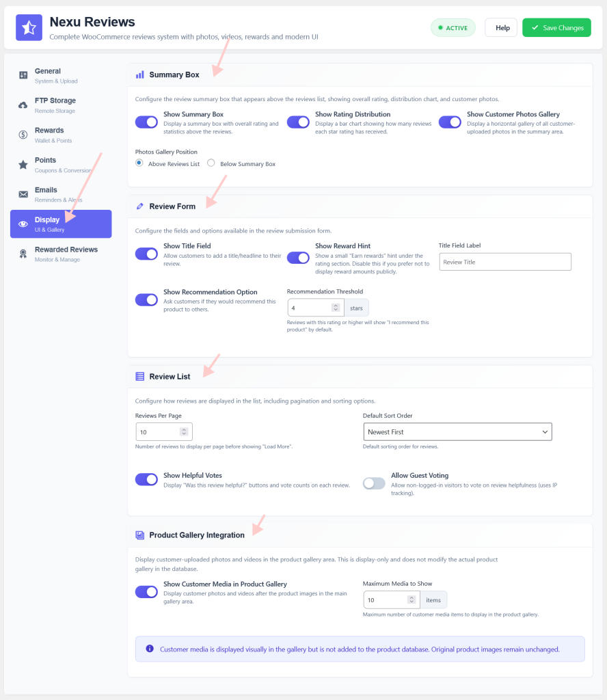Screen dimensions: 607x700
Task: Click Reviews Per Page spinner arrows
Action: coord(184,432)
